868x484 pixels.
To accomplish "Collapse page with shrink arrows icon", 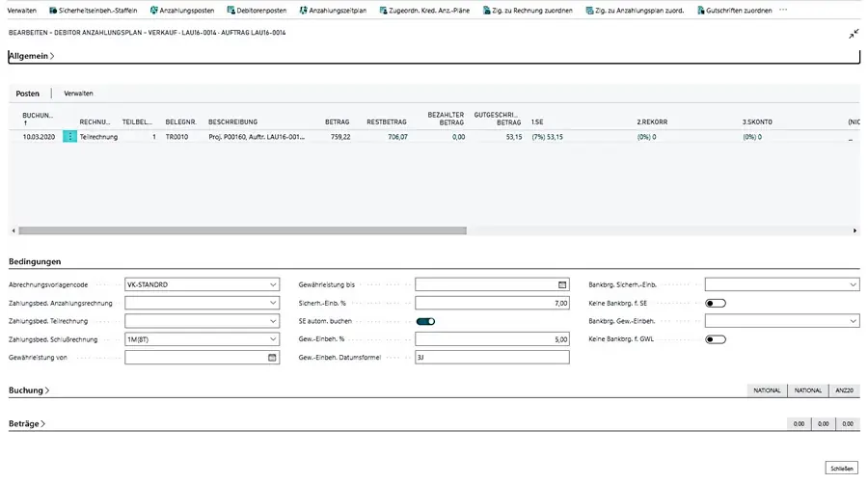I will (x=854, y=35).
